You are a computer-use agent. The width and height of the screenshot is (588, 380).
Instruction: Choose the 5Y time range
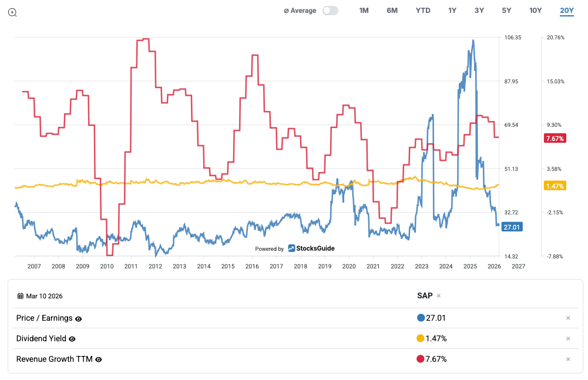506,11
